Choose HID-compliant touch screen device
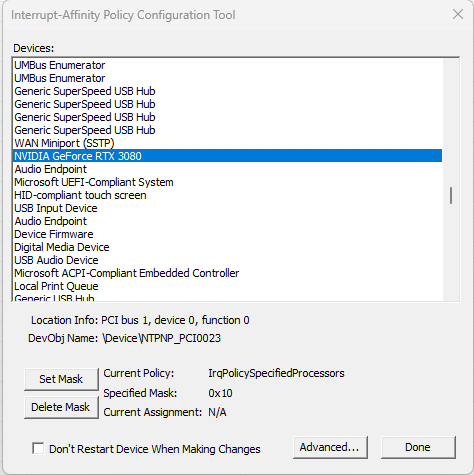 click(x=227, y=195)
